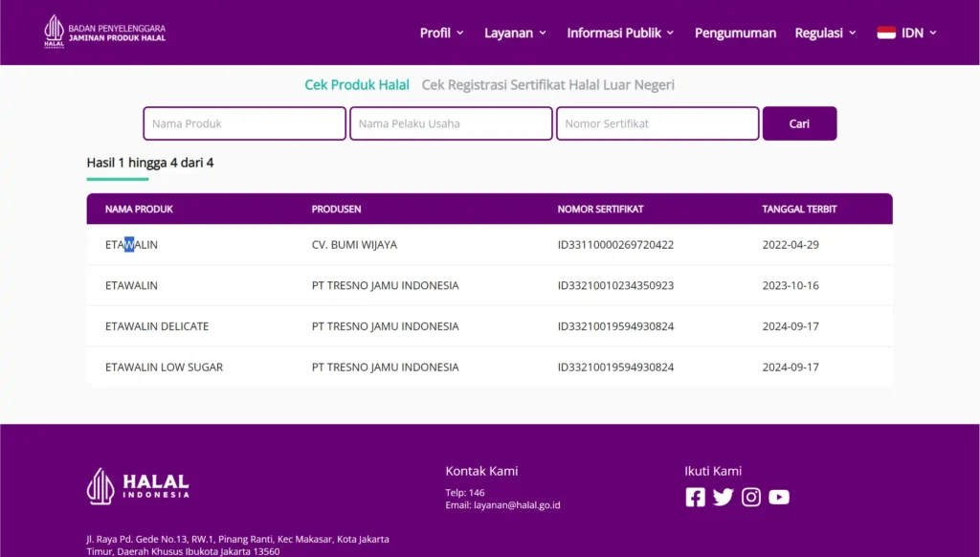The height and width of the screenshot is (557, 980).
Task: Click the CV. BUMI WIJAYA producer cell
Action: pyautogui.click(x=354, y=244)
